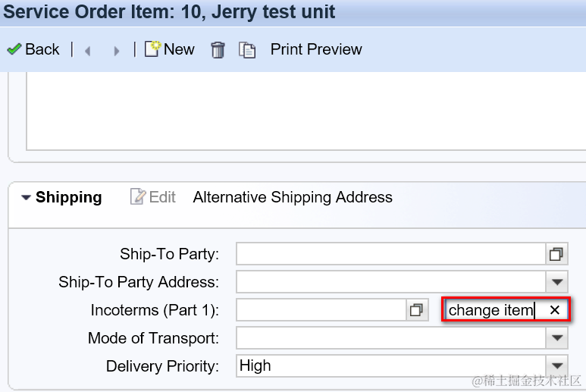Screen dimensions: 586x392
Task: Click into Incoterms Part 1 field
Action: click(321, 310)
